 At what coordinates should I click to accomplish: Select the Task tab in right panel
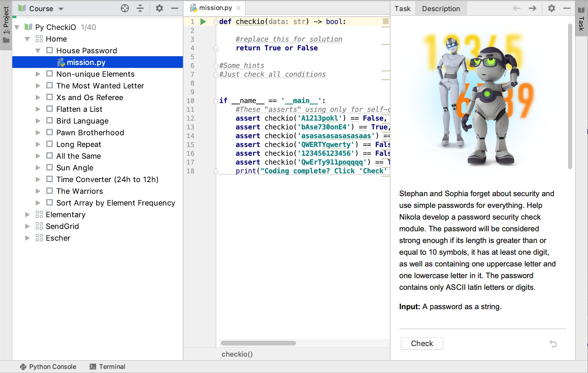402,8
